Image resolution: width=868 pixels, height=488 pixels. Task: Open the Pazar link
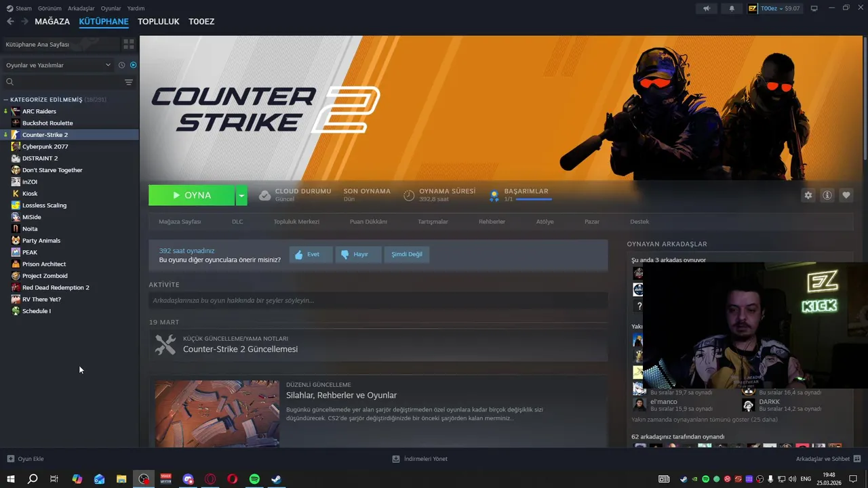coord(592,222)
